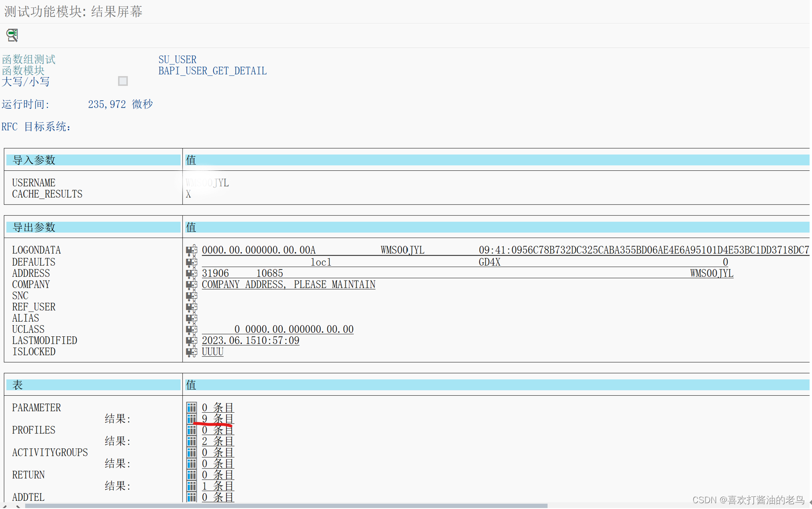Screen dimensions: 812x509
Task: Open the ISLOCKED structure icon
Action: [192, 352]
